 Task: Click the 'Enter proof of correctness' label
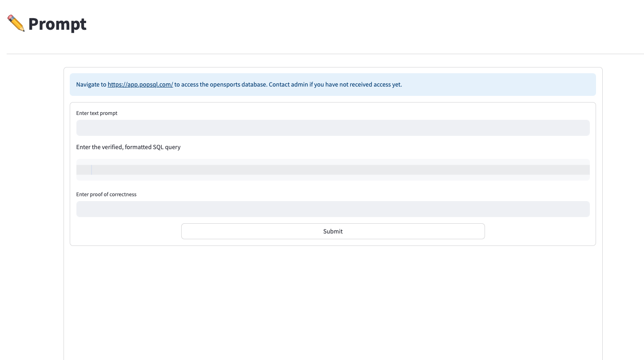(106, 194)
